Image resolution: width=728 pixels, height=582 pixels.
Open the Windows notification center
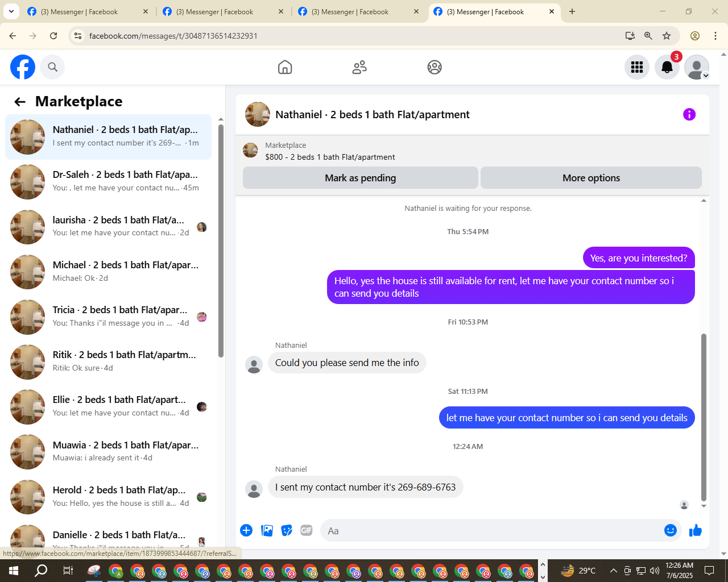click(709, 571)
